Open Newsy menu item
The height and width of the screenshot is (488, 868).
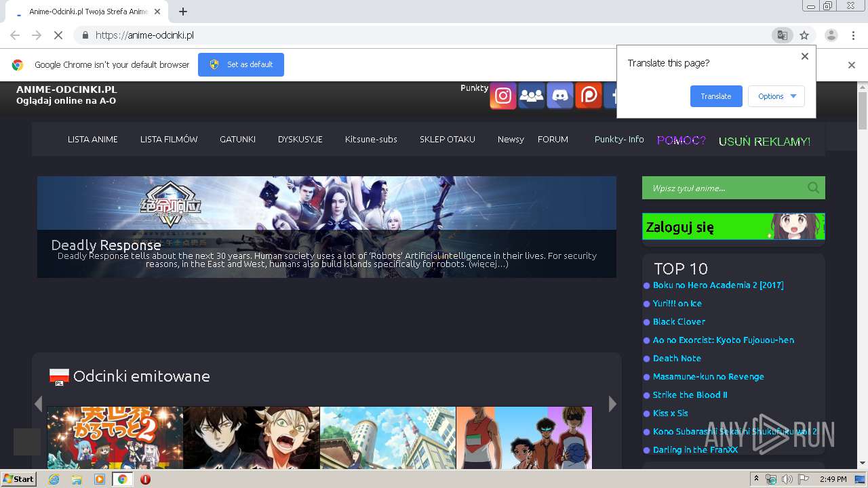(x=511, y=139)
